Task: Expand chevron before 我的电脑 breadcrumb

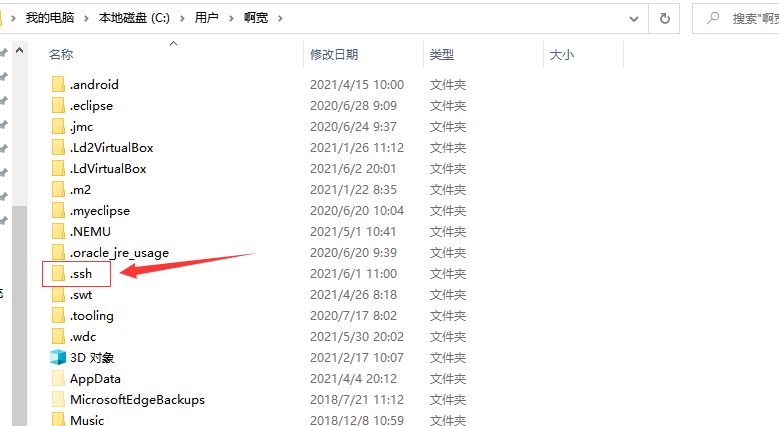Action: tap(13, 18)
